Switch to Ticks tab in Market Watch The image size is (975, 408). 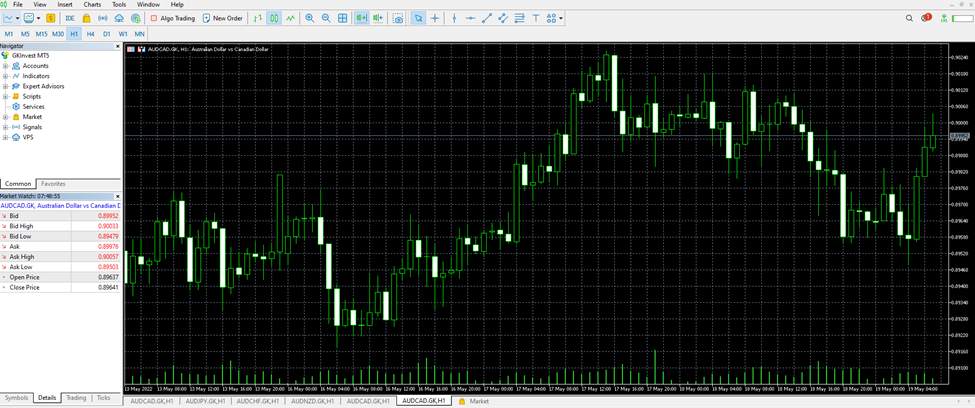[104, 397]
